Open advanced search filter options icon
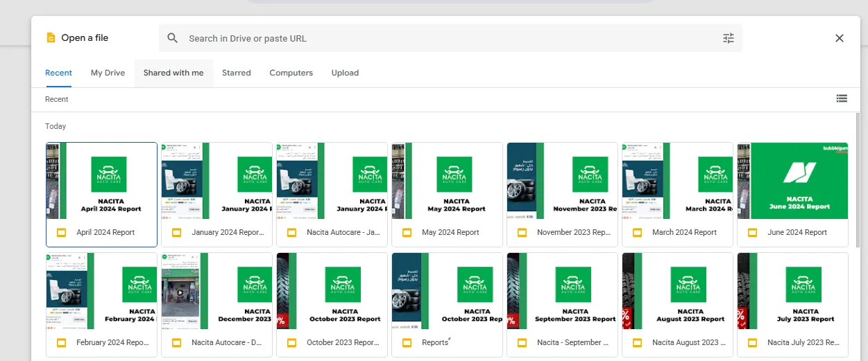Screen dimensions: 868x361 click(x=728, y=38)
